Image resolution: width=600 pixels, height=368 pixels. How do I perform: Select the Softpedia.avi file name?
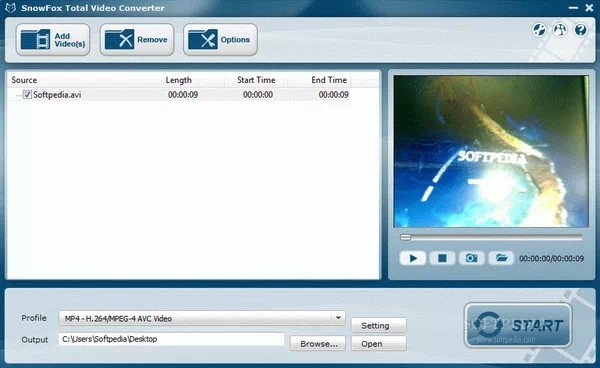(57, 95)
